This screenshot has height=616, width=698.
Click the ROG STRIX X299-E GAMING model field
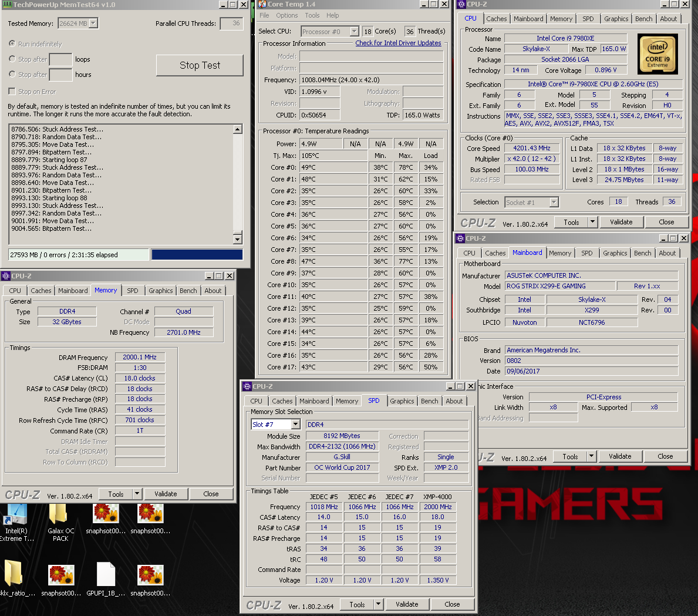pos(561,286)
